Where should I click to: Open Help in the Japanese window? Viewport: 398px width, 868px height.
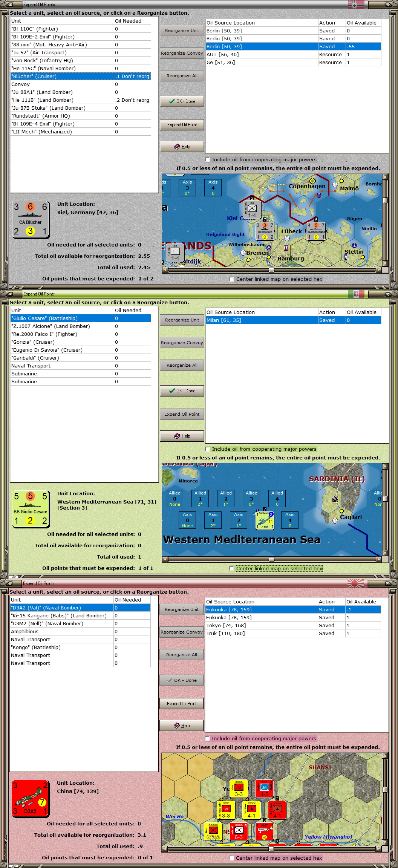click(182, 726)
